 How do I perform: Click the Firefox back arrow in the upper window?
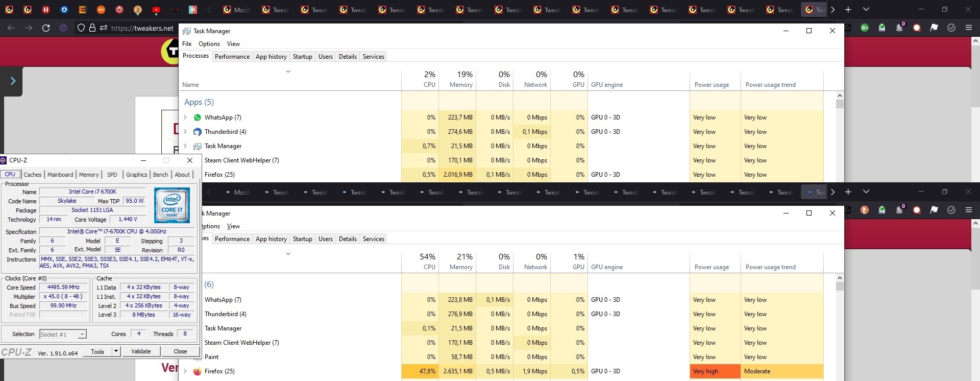coord(11,28)
